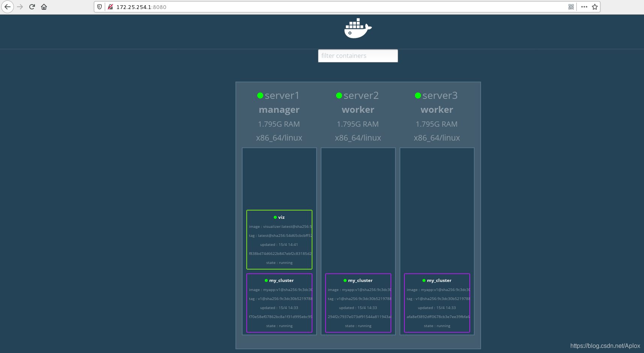Bookmark this page with the star icon

595,7
